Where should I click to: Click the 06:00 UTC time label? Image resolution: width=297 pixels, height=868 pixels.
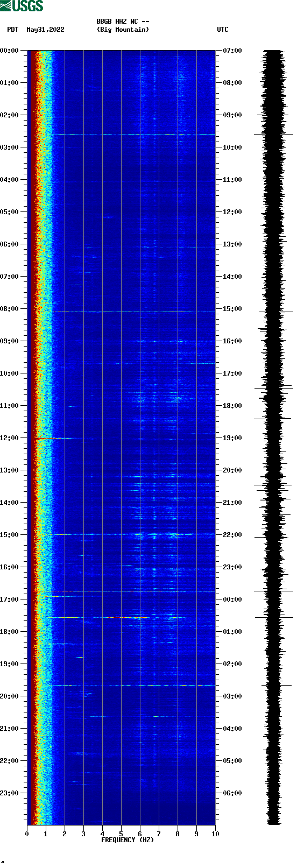tap(232, 793)
